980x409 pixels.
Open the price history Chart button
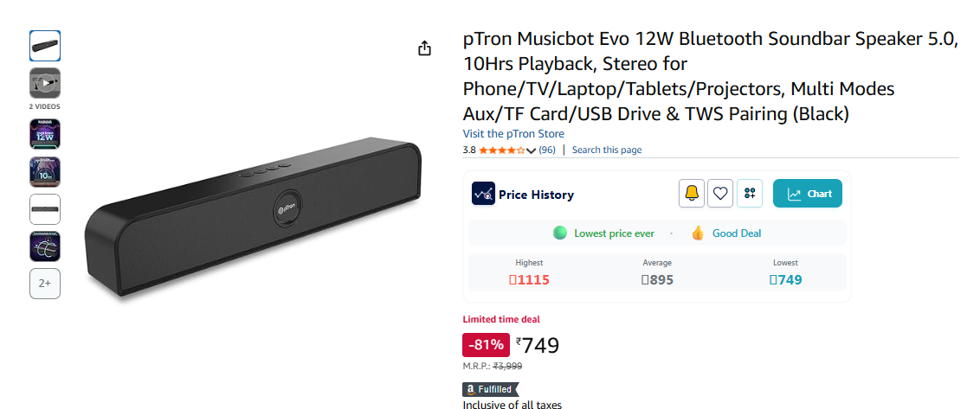tap(808, 194)
